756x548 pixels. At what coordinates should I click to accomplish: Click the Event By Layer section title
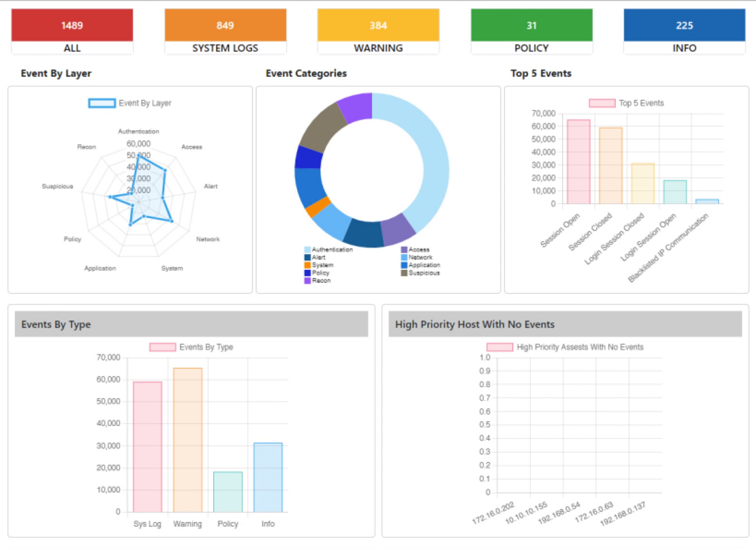(x=56, y=73)
